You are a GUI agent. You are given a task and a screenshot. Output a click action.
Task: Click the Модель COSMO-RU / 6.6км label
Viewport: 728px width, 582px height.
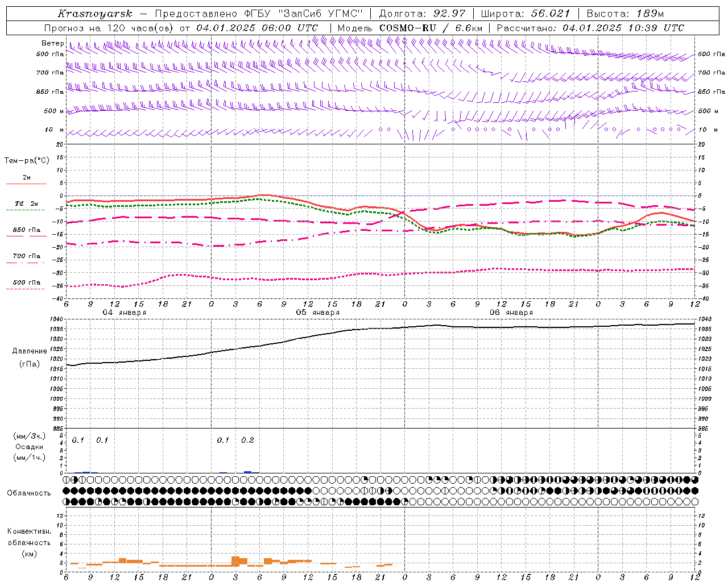click(410, 28)
